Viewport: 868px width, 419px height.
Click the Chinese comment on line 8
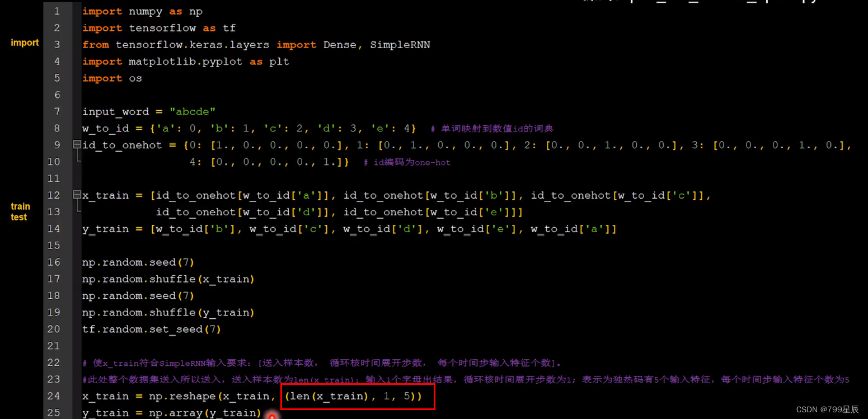pos(492,129)
